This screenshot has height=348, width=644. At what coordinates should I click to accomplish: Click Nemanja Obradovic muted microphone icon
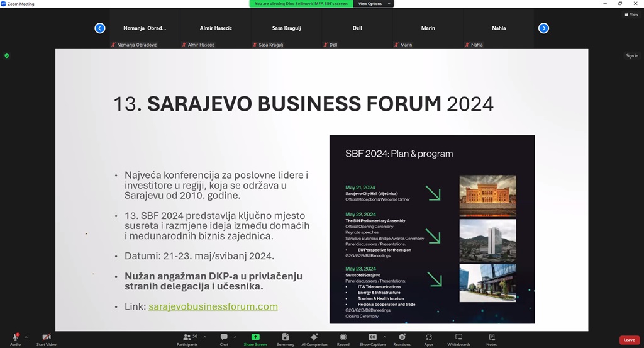pos(113,45)
